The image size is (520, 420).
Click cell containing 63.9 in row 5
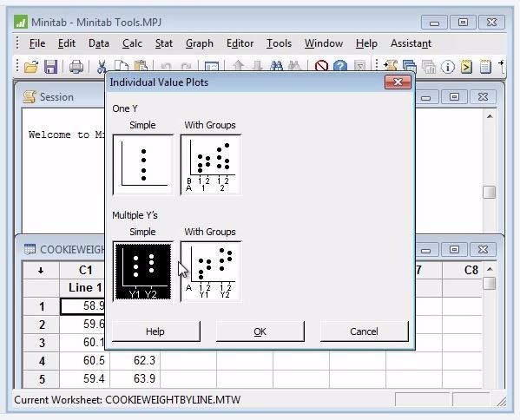135,378
